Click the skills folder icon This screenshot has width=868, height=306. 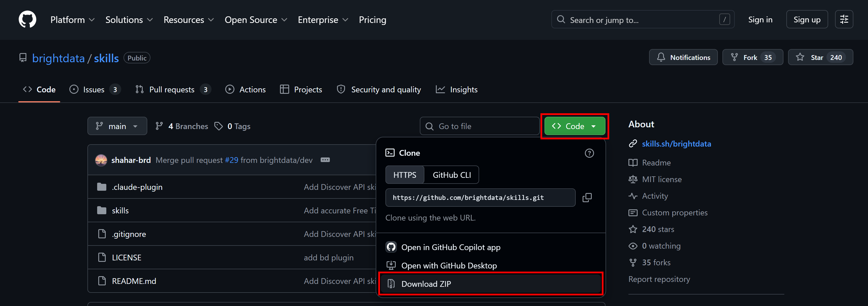(x=101, y=211)
